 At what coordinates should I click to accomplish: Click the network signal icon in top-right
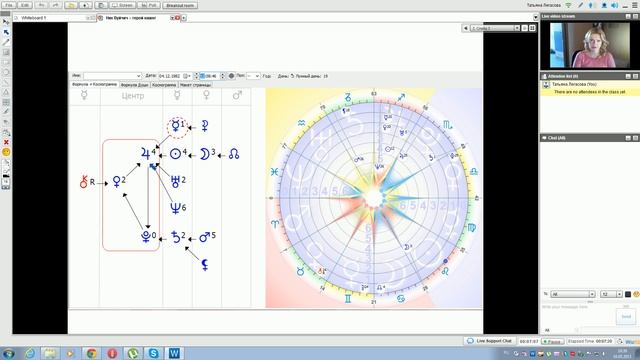(x=569, y=5)
